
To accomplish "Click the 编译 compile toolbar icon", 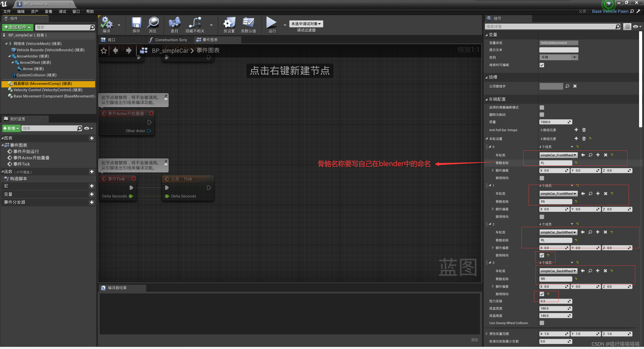I will click(x=106, y=23).
